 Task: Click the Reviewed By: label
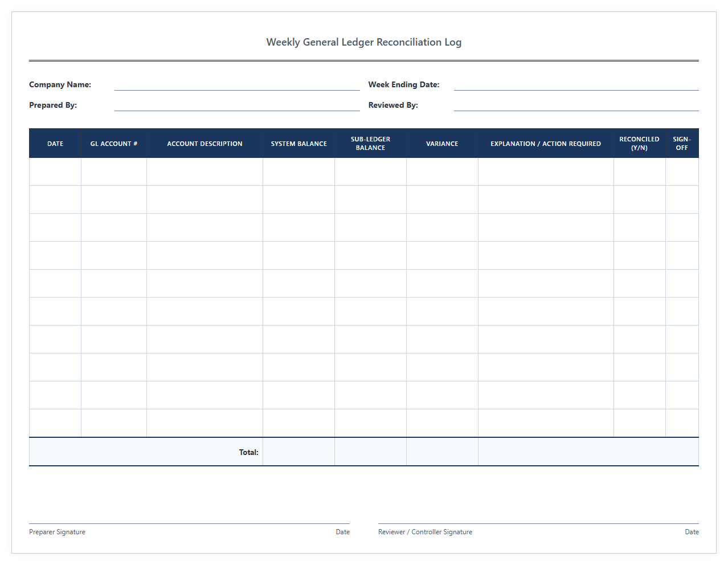393,105
